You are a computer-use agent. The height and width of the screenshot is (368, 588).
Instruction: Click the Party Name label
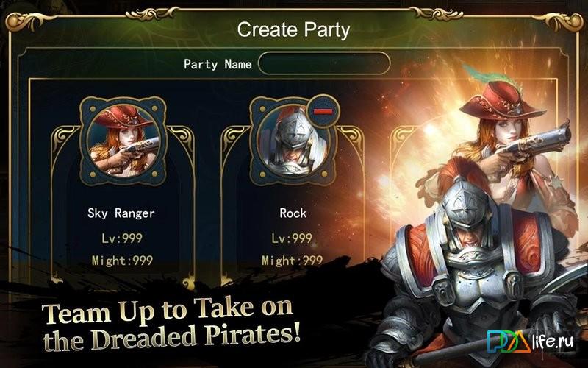(218, 64)
